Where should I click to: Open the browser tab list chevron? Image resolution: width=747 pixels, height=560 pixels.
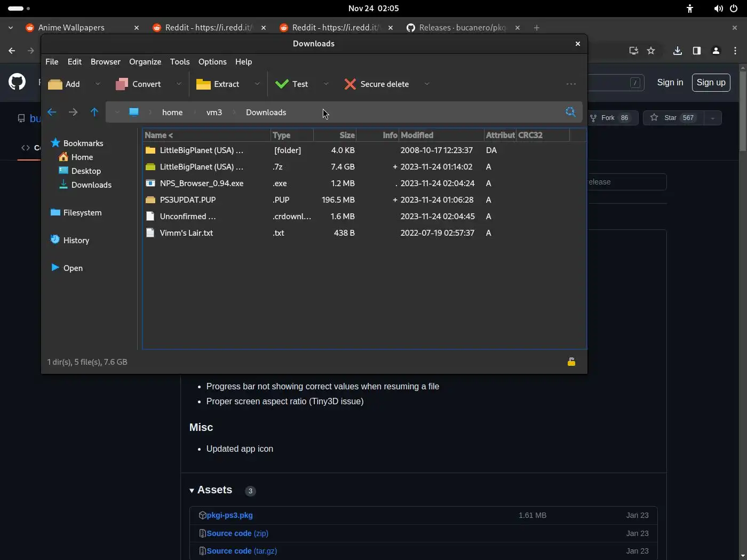(x=11, y=28)
